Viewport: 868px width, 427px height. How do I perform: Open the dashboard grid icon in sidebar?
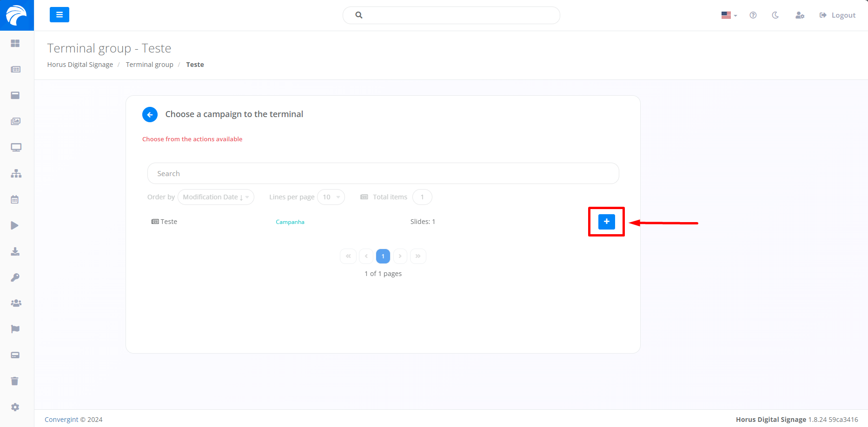pos(15,43)
